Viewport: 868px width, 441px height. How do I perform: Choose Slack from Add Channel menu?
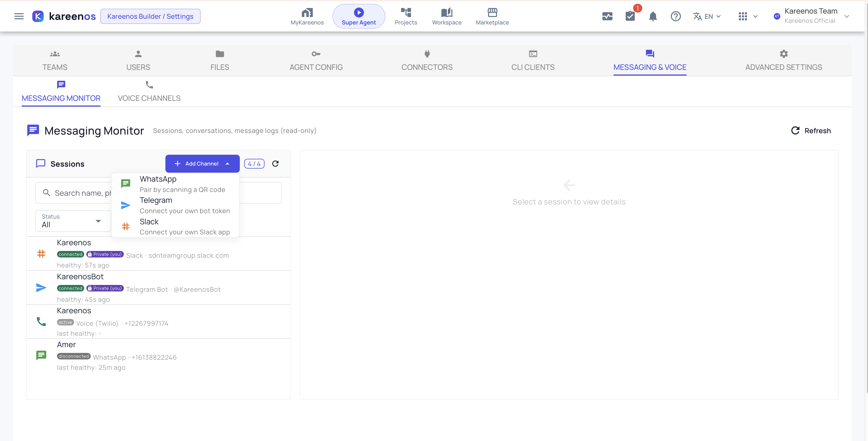(x=175, y=226)
